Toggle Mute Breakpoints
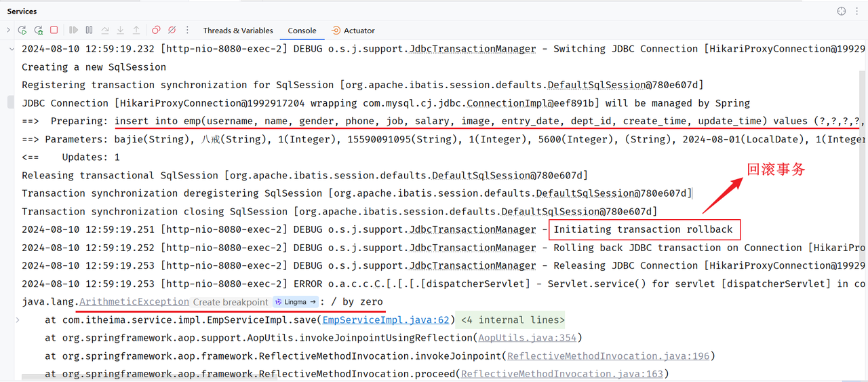Screen dimensions: 868x382 (172, 31)
